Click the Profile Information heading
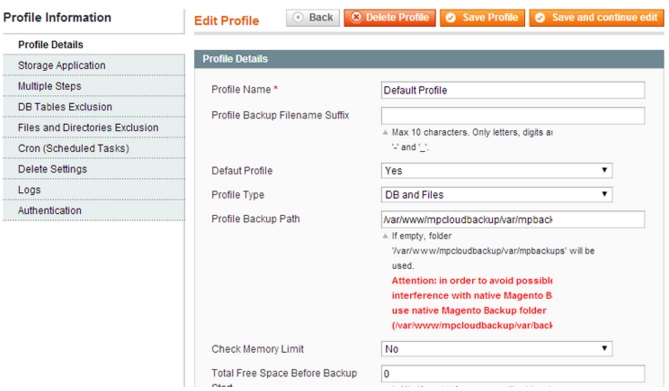Screen dimensions: 669x391 click(x=57, y=18)
